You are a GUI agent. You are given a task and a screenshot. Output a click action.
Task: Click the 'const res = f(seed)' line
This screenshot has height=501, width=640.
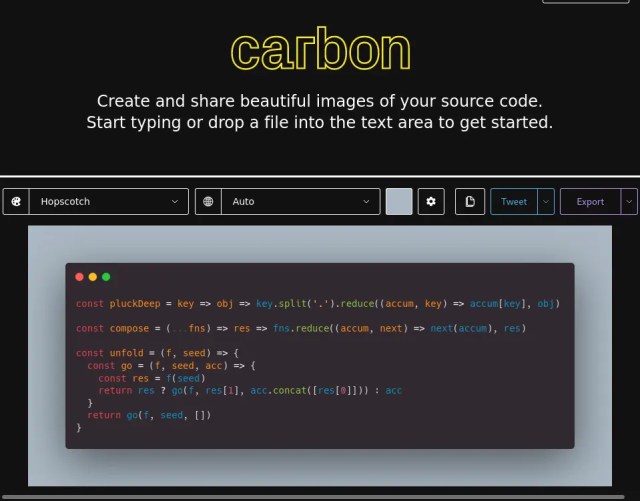click(151, 378)
